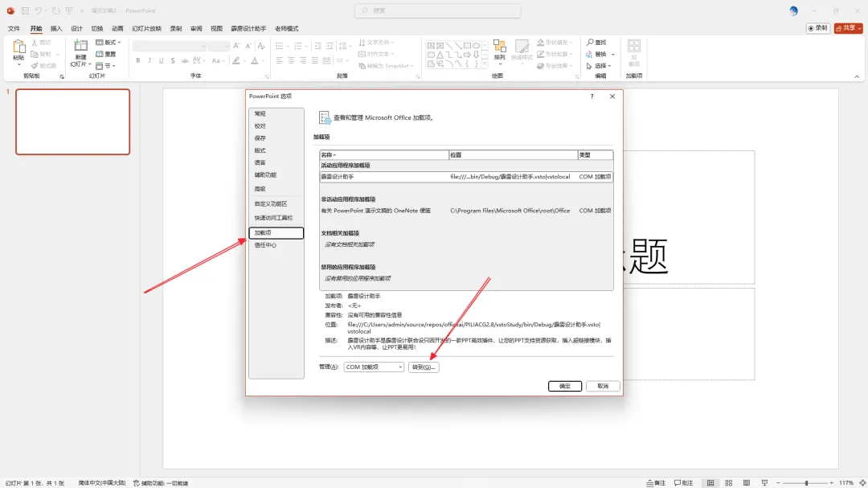Click the Share (共享) button
The height and width of the screenshot is (488, 868).
pos(848,28)
